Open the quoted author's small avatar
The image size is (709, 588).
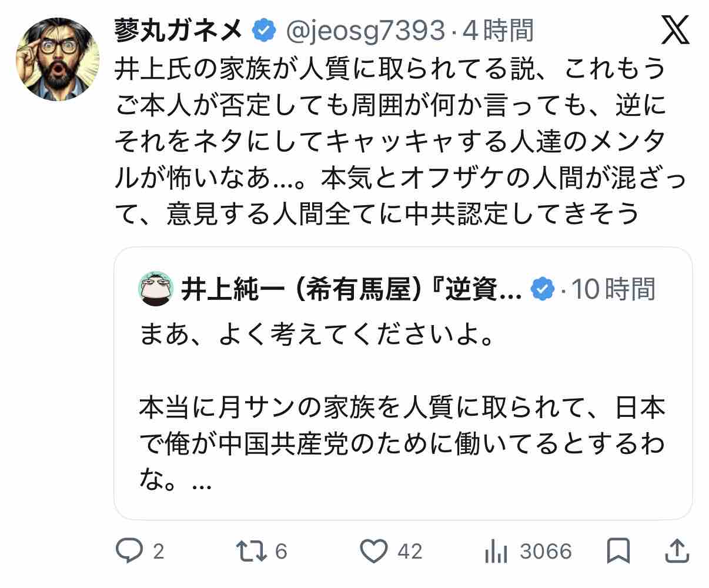point(156,289)
